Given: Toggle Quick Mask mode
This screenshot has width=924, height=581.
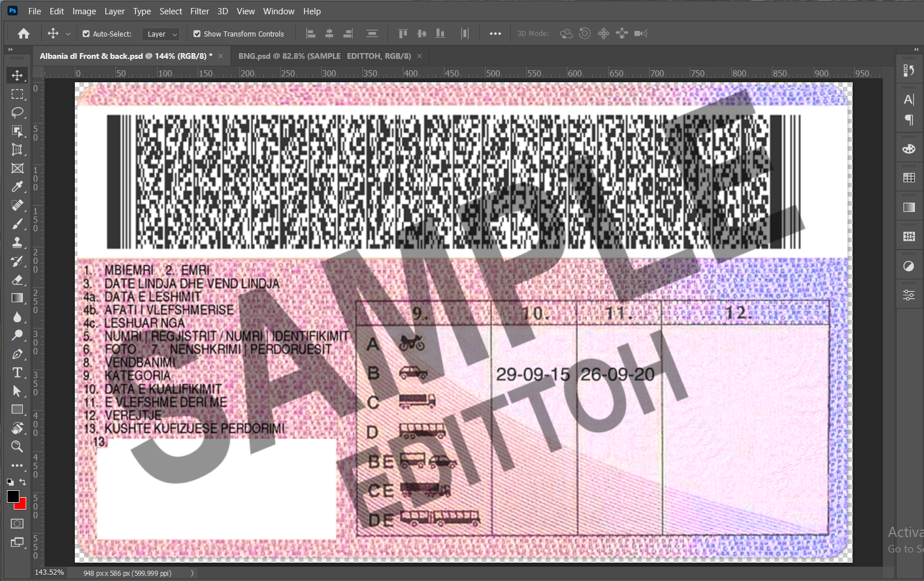Looking at the screenshot, I should tap(17, 523).
